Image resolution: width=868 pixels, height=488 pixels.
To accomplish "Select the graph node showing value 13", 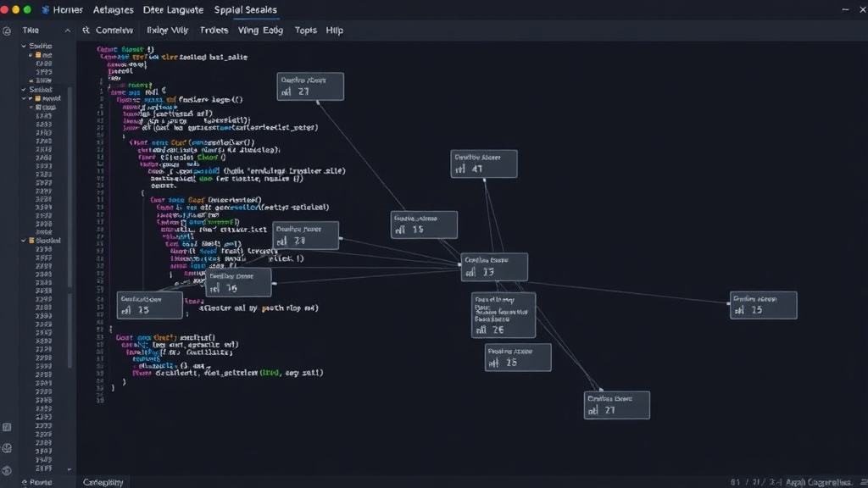I will (x=494, y=267).
